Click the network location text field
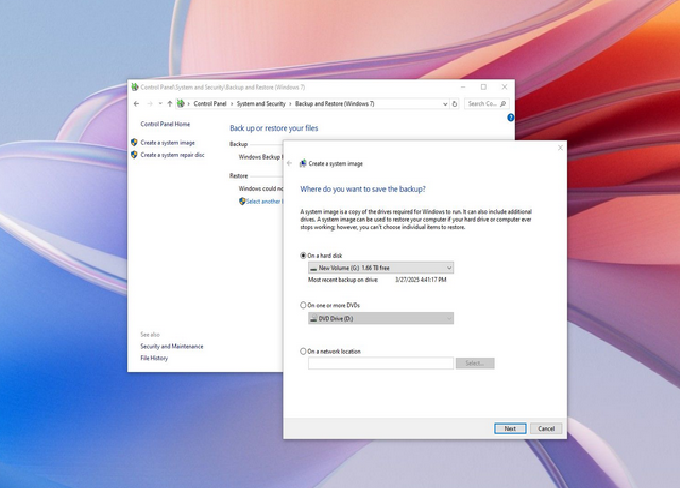The height and width of the screenshot is (488, 680). click(x=381, y=363)
